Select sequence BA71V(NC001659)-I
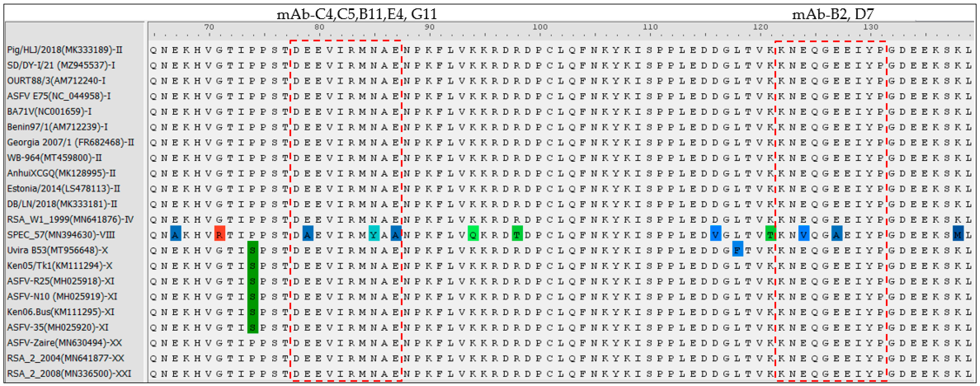 tap(49, 112)
